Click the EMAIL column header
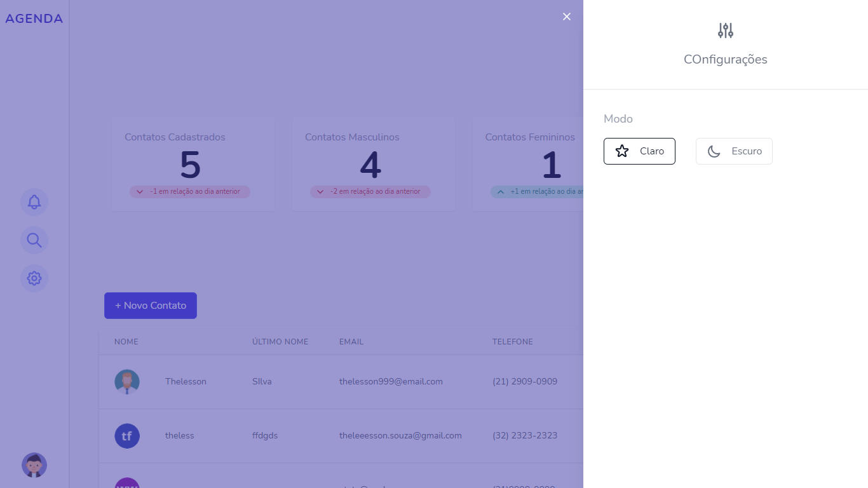The width and height of the screenshot is (868, 488). tap(351, 342)
